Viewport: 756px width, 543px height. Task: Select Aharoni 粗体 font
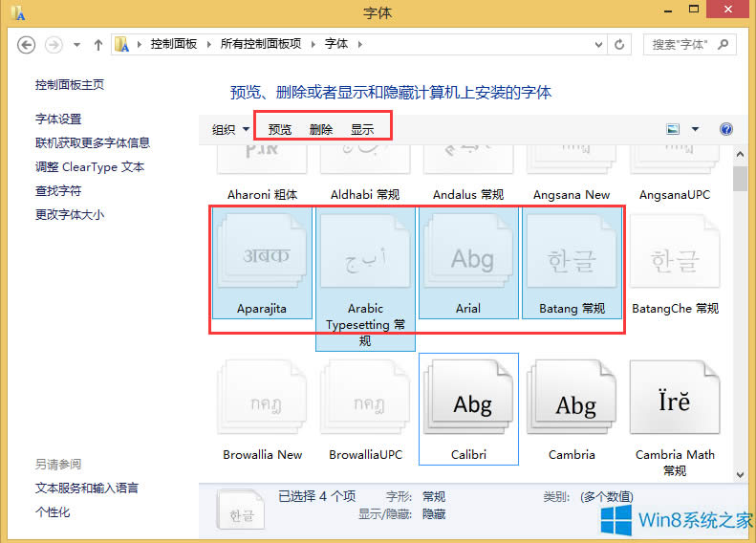point(262,174)
